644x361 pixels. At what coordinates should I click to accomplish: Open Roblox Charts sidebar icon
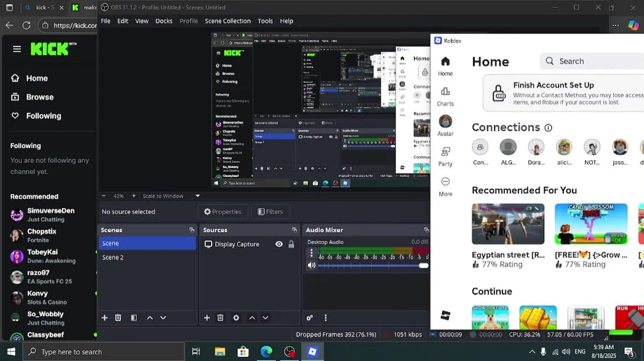[x=445, y=96]
